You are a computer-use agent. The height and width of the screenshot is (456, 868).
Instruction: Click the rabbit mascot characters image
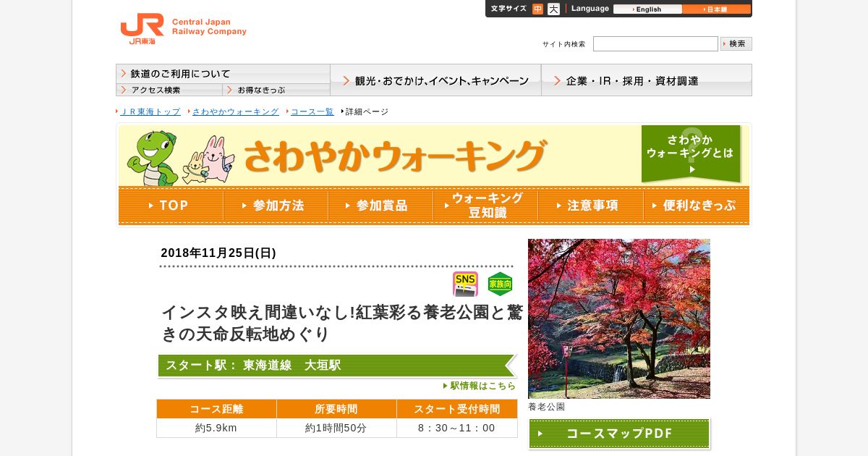tap(208, 161)
